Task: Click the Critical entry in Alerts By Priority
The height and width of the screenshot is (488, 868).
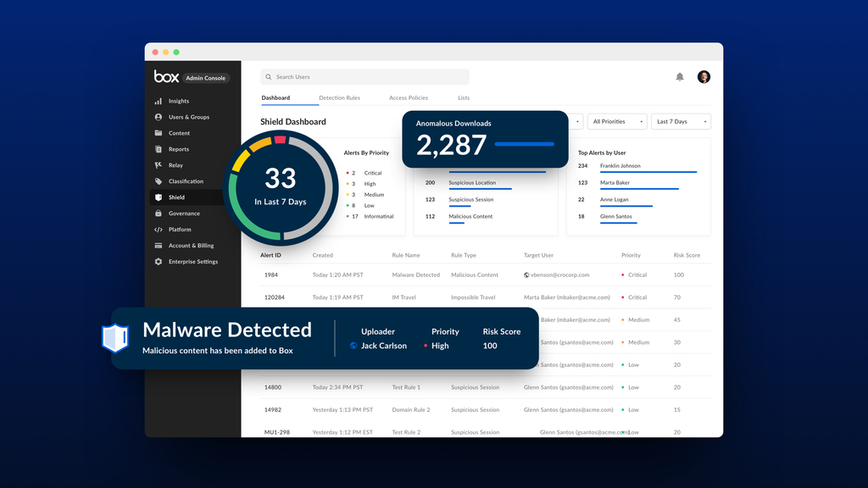Action: tap(373, 173)
